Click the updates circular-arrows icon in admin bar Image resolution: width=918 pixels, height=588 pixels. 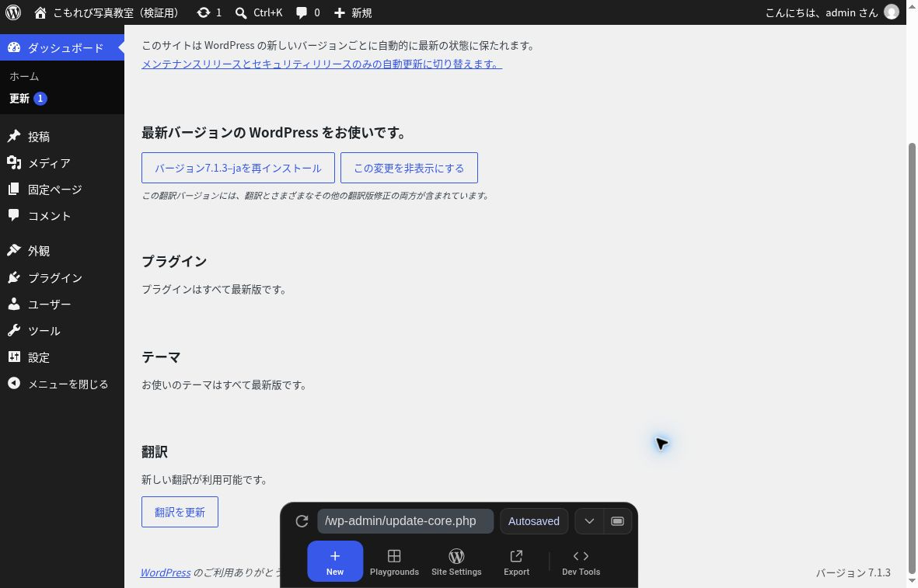coord(203,12)
